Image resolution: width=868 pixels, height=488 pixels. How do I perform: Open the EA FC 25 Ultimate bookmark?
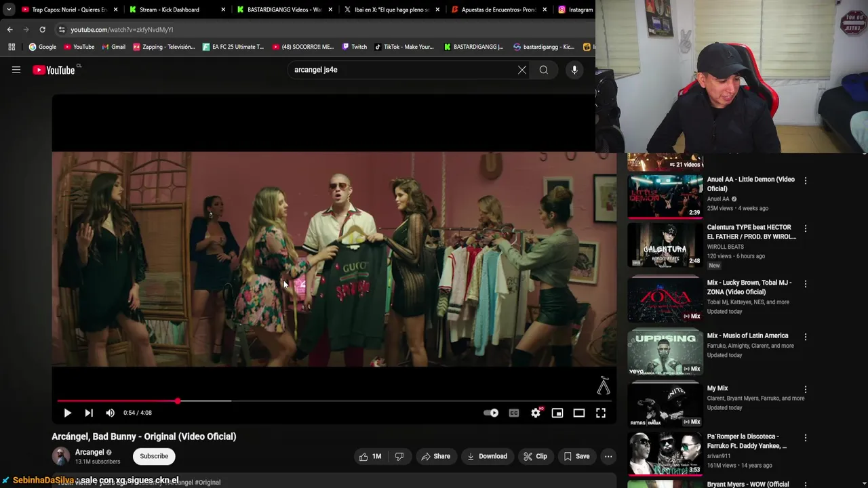pyautogui.click(x=233, y=47)
